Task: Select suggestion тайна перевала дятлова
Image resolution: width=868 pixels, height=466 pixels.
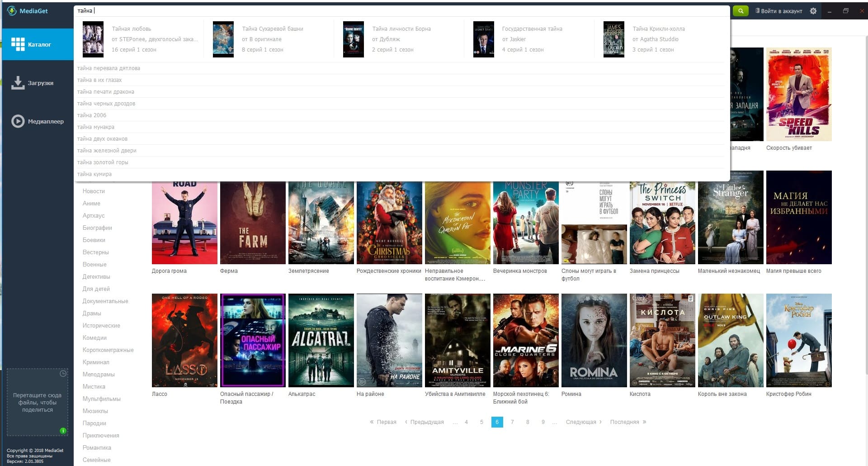Action: click(401, 68)
